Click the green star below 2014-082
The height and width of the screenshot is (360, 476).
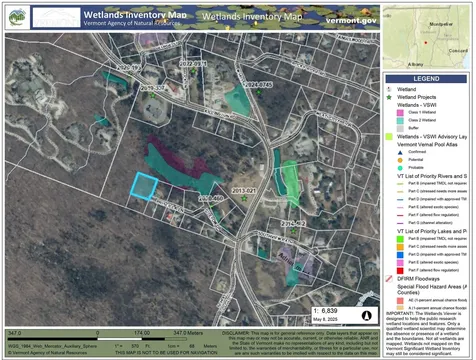293,230
